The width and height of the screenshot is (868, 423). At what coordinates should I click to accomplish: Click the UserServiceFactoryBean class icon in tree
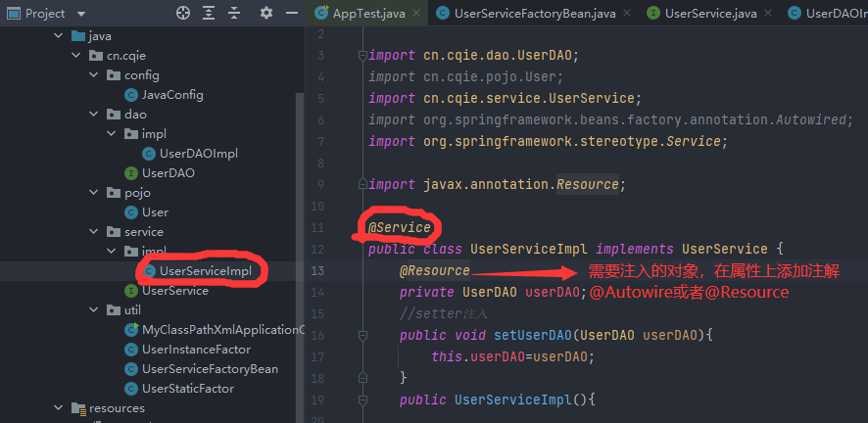tap(131, 369)
